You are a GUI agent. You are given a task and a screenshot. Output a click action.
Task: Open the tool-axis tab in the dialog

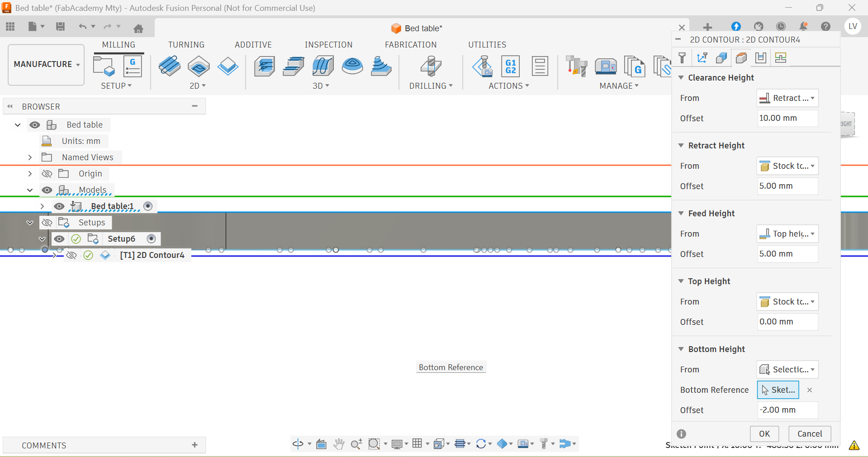pos(702,58)
